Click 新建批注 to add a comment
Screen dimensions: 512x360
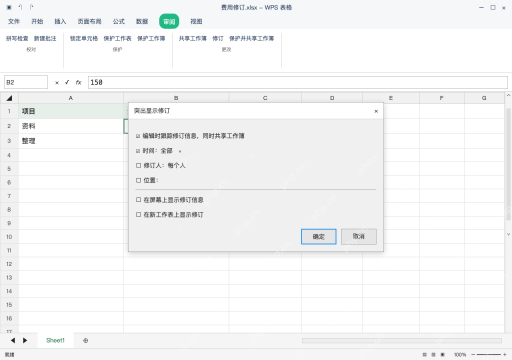45,39
